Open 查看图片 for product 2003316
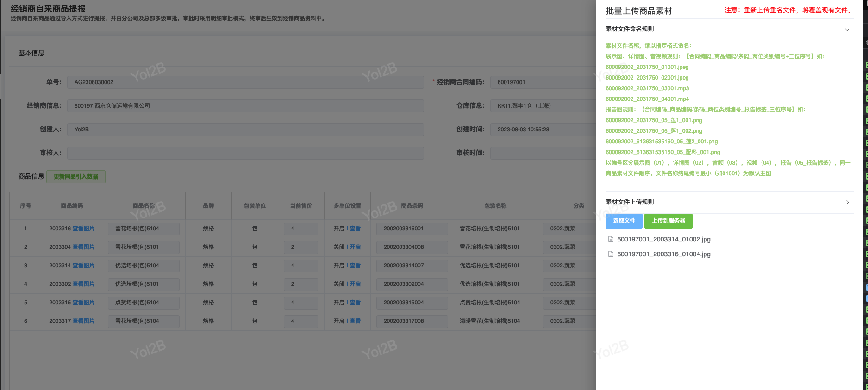The height and width of the screenshot is (390, 868). click(83, 229)
